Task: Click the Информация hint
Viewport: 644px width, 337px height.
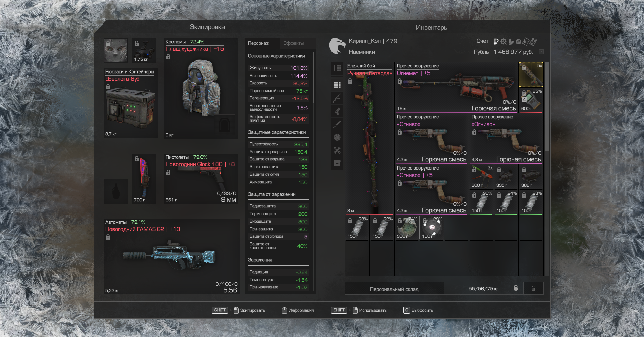Action: pyautogui.click(x=298, y=310)
